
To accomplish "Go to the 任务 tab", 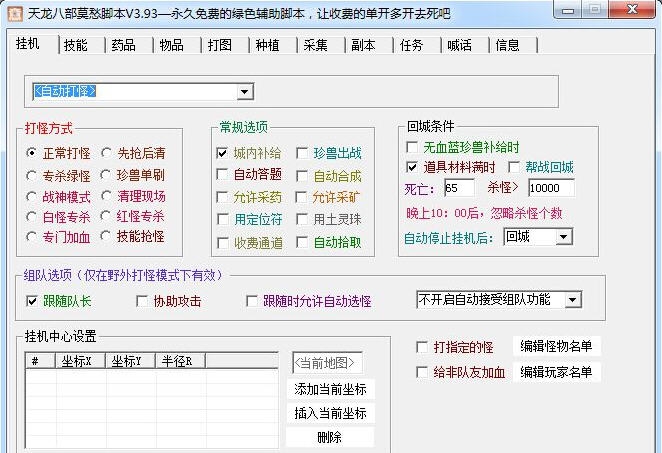I will click(411, 45).
